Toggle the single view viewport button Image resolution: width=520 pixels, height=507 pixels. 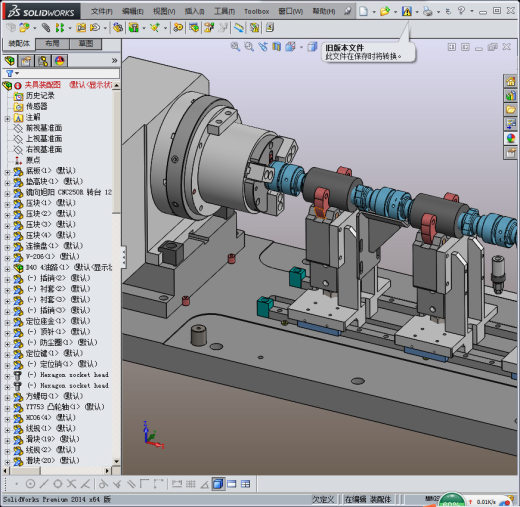pos(218,484)
